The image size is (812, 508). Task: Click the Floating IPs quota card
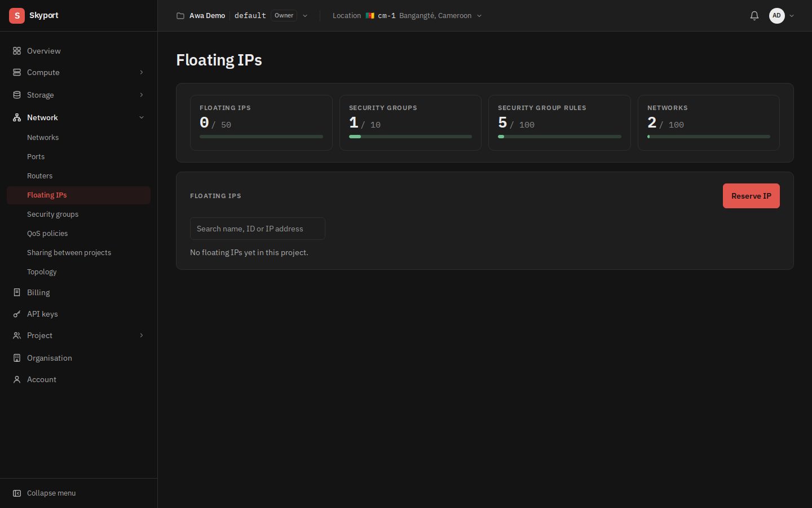click(261, 123)
